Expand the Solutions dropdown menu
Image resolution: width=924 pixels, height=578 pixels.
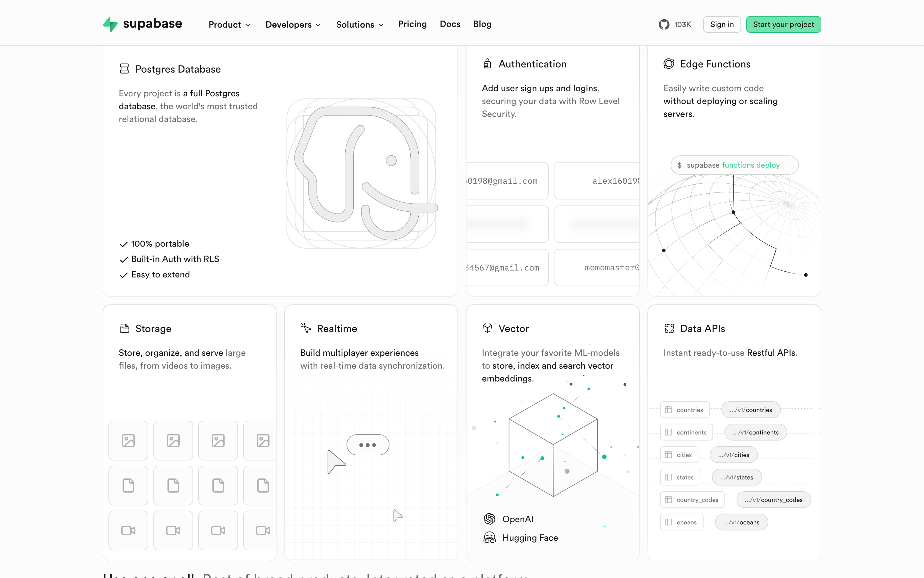(360, 24)
